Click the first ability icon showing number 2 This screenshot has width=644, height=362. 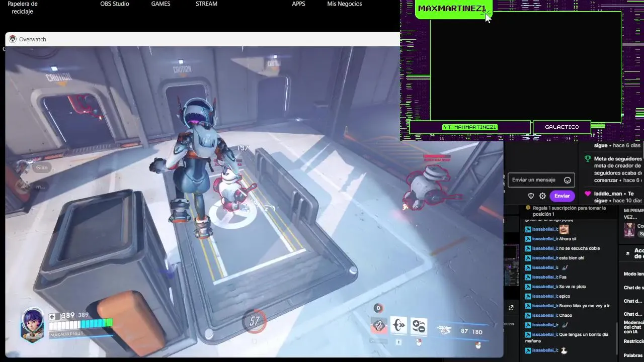(379, 326)
